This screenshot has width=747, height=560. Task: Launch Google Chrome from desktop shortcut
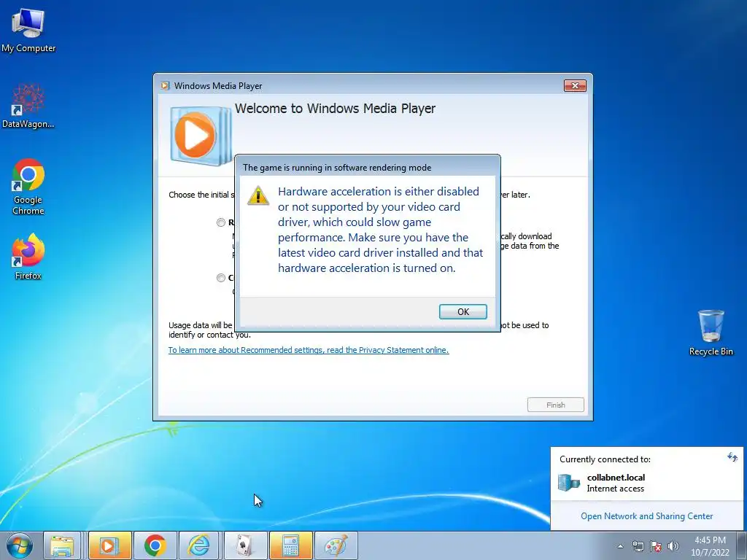point(28,187)
